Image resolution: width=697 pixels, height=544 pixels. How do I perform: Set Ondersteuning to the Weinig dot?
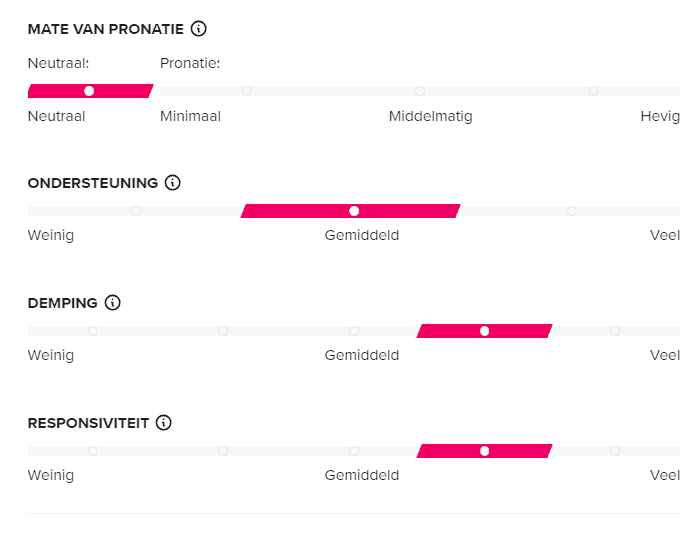pyautogui.click(x=136, y=211)
